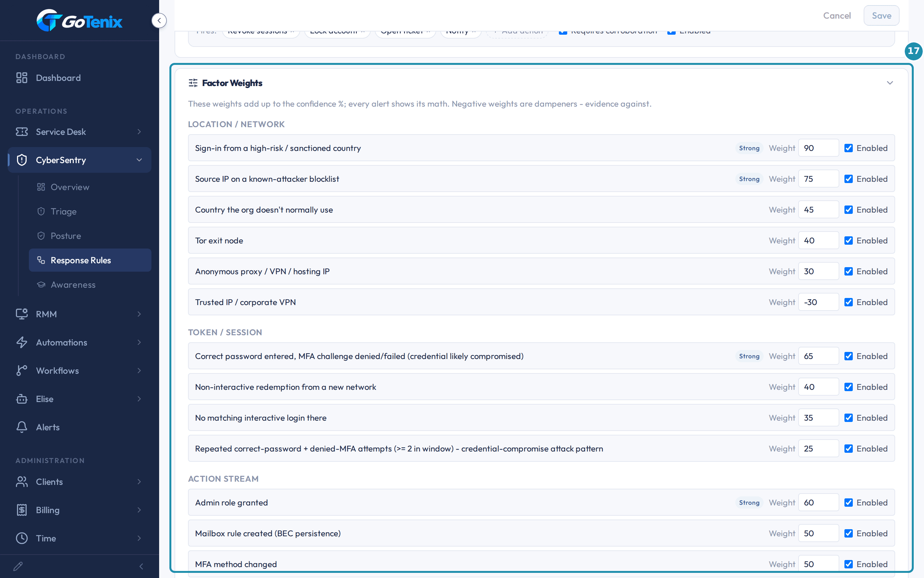Click the GoTenix logo
Image resolution: width=924 pixels, height=578 pixels.
(x=80, y=21)
